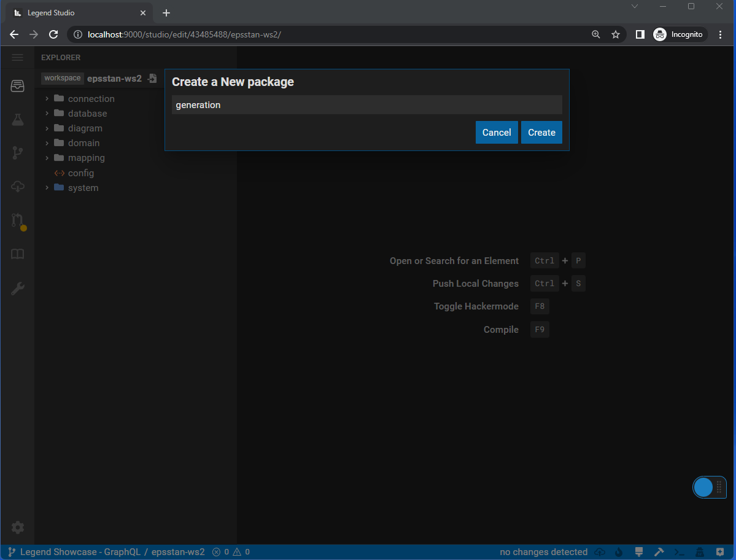Expand the connection folder chevron
This screenshot has height=560, width=736.
point(47,99)
